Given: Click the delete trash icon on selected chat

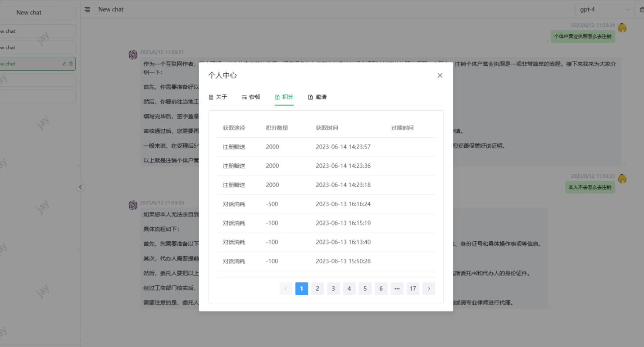Looking at the screenshot, I should tap(71, 64).
